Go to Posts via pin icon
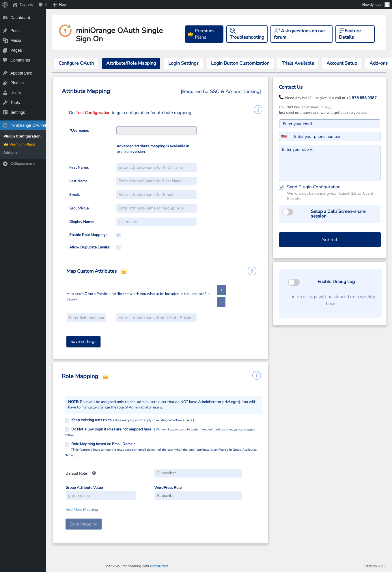 pyautogui.click(x=5, y=31)
